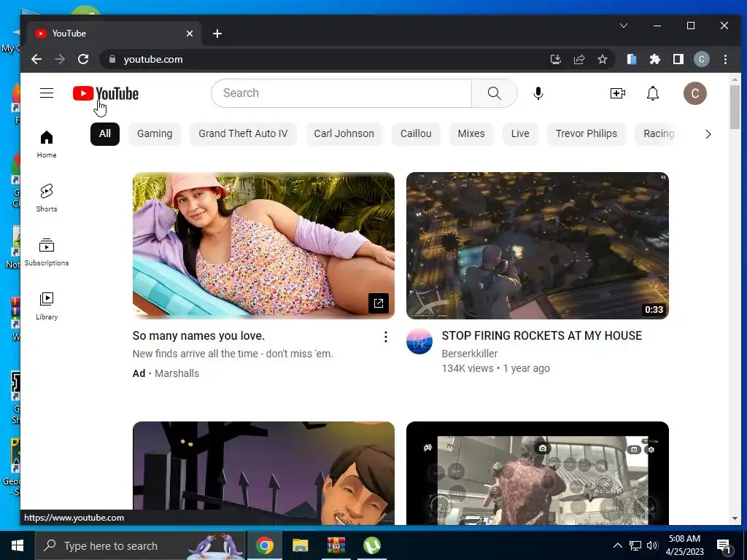Open the tab search chevron
This screenshot has height=560, width=747.
coord(624,26)
